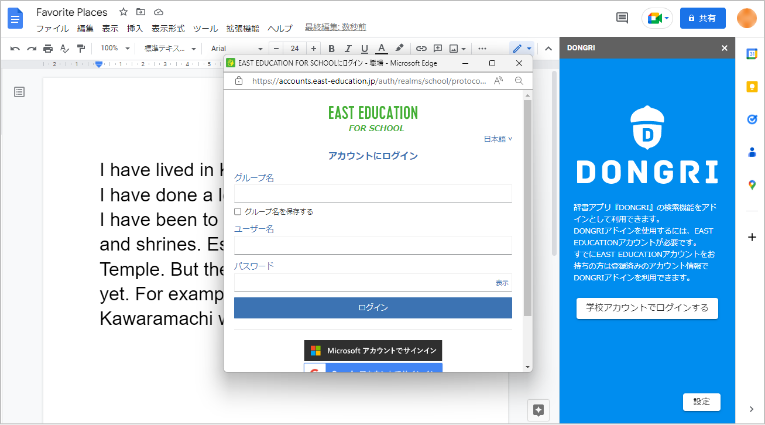Viewport: 765px width, 425px height.
Task: Toggle bold formatting
Action: pyautogui.click(x=331, y=48)
